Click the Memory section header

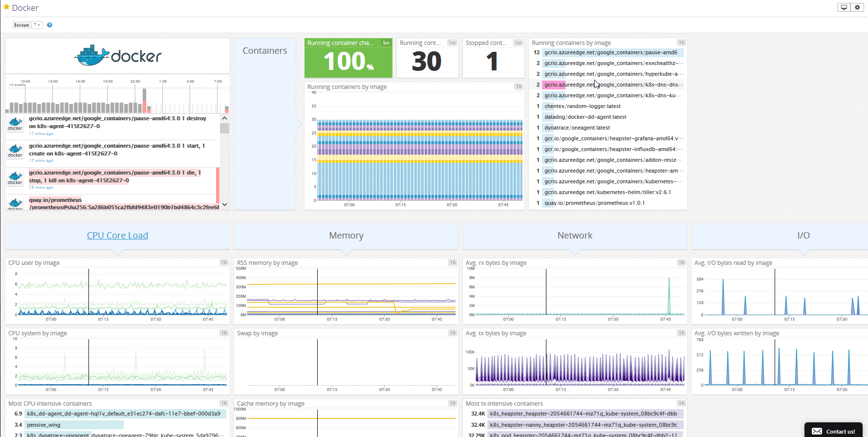click(x=346, y=236)
